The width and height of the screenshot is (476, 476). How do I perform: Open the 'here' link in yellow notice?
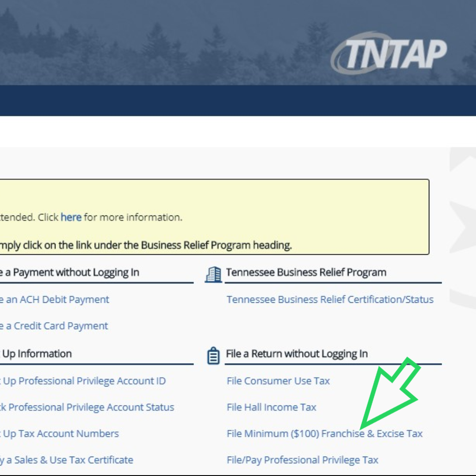[71, 217]
